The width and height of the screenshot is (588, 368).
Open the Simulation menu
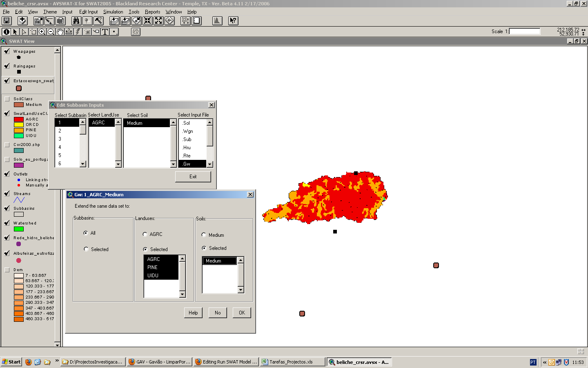(113, 12)
